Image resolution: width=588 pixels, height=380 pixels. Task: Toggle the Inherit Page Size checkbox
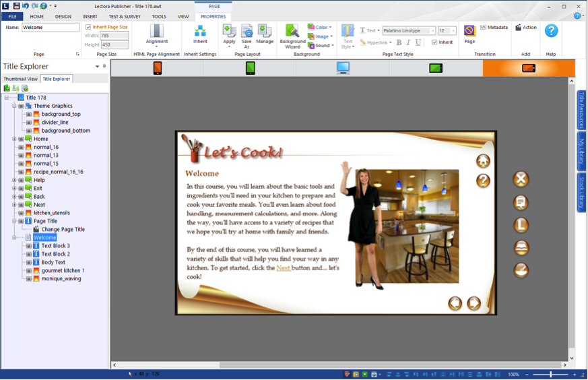88,28
